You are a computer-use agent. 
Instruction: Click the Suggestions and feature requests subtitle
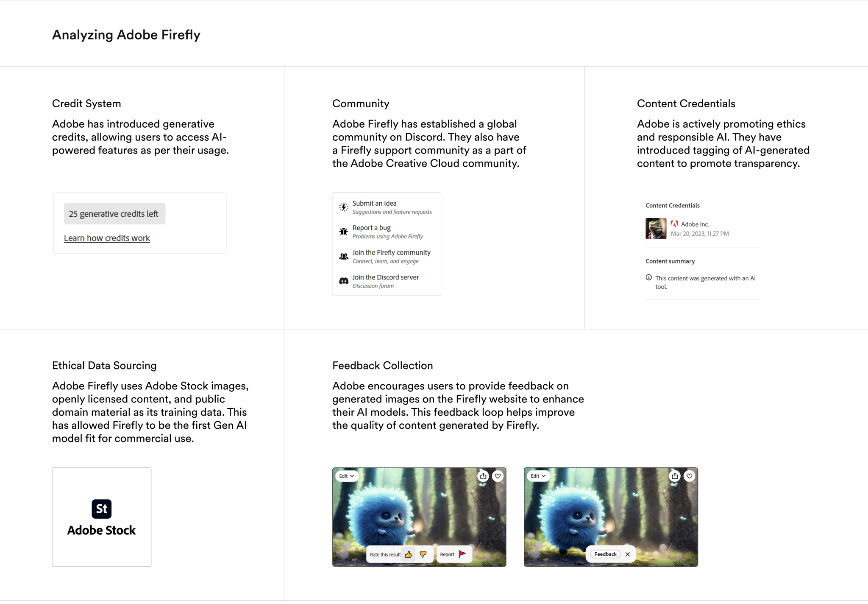tap(392, 212)
